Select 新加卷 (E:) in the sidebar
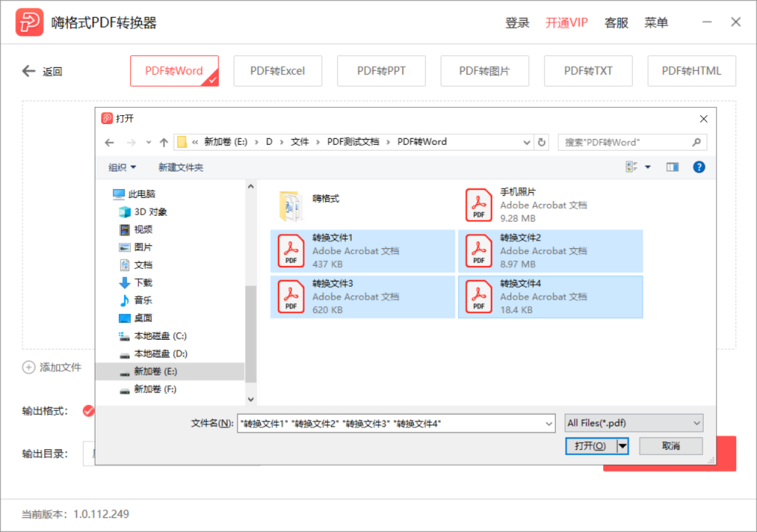Image resolution: width=757 pixels, height=532 pixels. click(x=171, y=371)
